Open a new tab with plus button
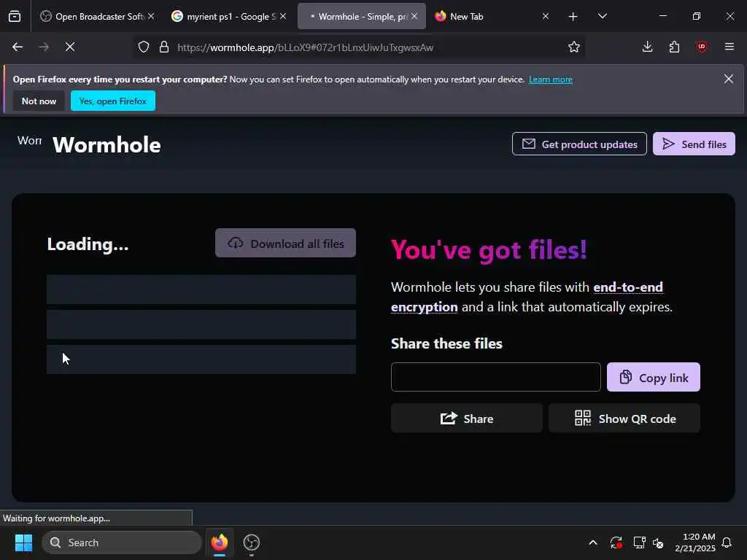 [573, 17]
